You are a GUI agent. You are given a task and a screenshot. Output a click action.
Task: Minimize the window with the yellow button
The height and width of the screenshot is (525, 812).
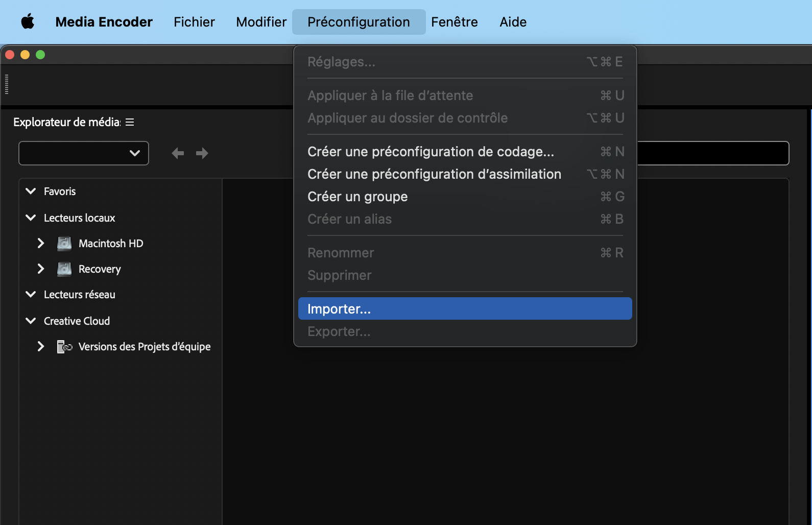[x=25, y=55]
